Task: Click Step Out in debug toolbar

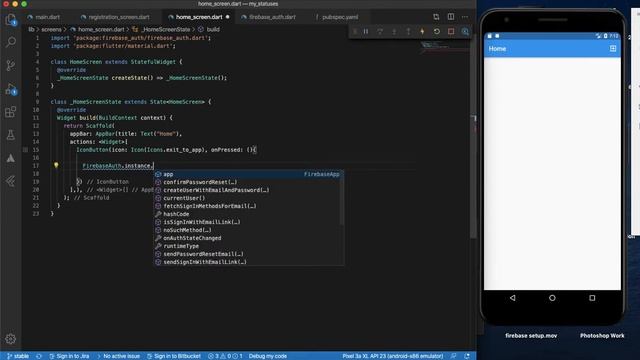Action: (x=408, y=31)
